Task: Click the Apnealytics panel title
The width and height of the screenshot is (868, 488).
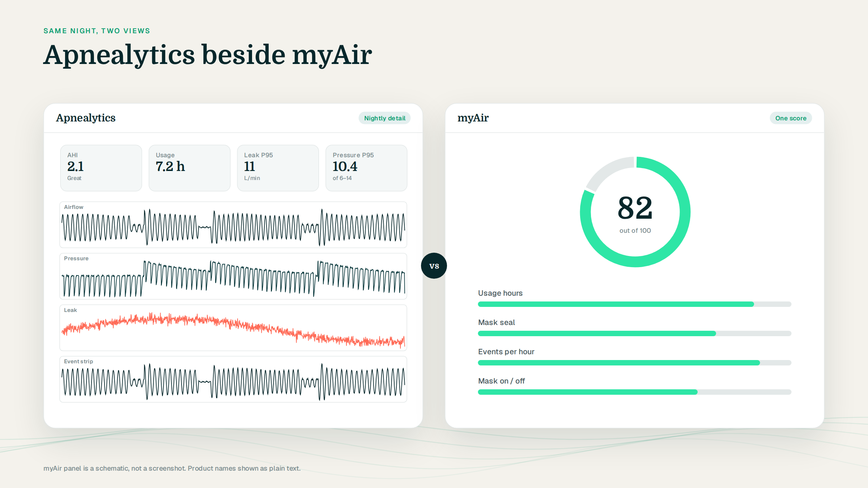Action: [86, 118]
